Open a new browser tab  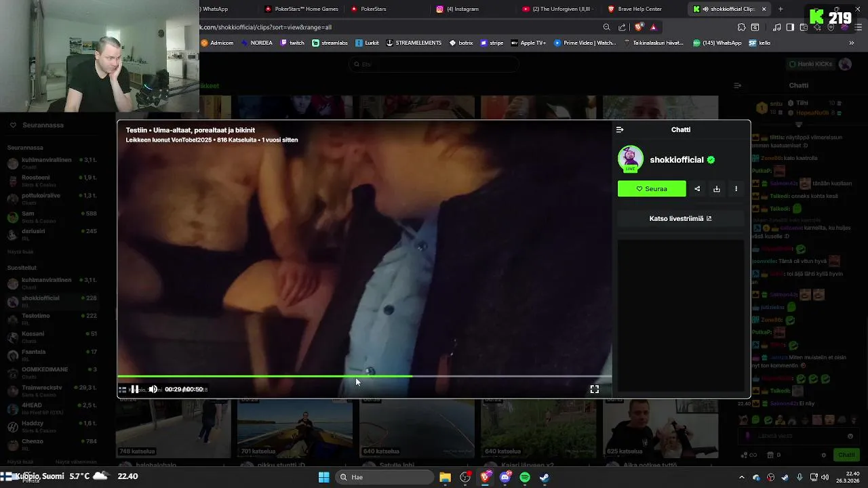(781, 9)
